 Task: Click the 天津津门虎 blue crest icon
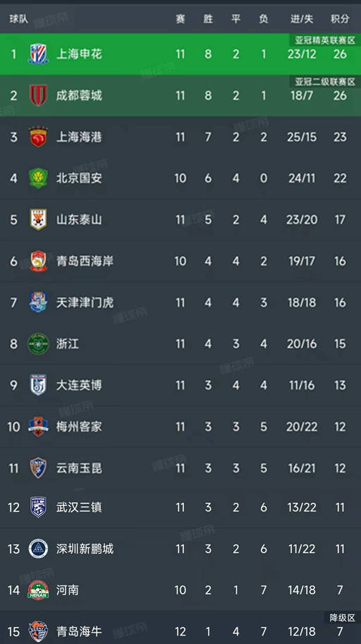click(38, 303)
